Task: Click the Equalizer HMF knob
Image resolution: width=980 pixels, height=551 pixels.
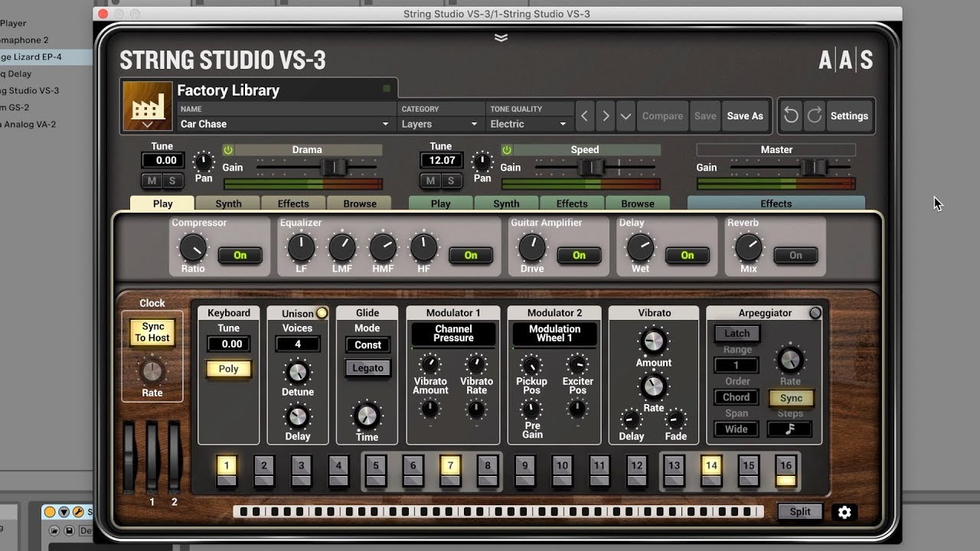Action: point(383,247)
